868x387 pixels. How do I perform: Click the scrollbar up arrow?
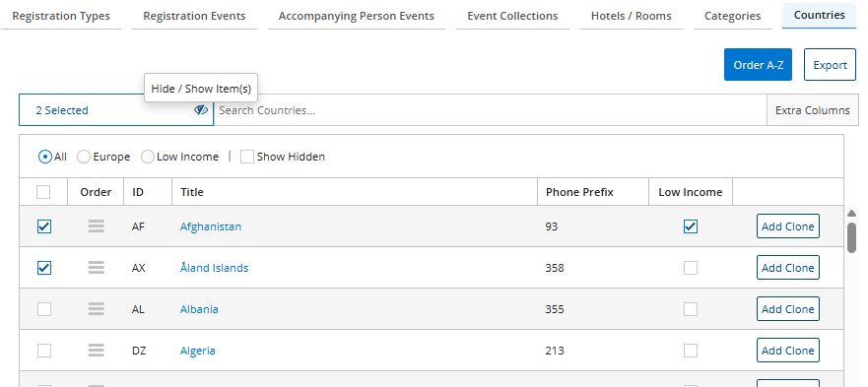pyautogui.click(x=852, y=214)
